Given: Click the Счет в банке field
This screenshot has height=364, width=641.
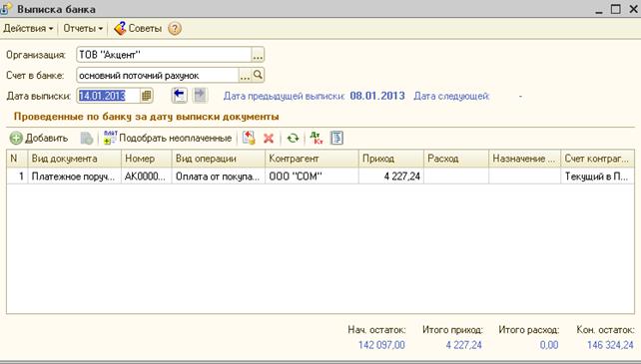Looking at the screenshot, I should pos(158,75).
